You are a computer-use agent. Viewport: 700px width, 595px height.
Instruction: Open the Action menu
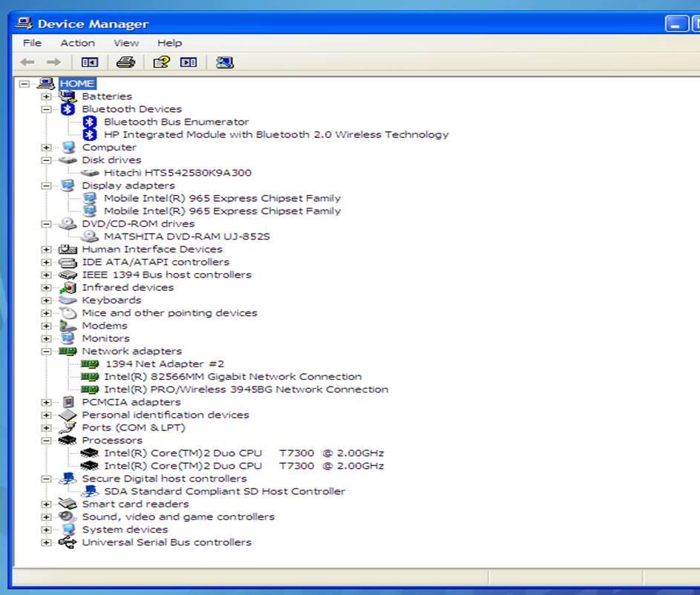coord(77,43)
